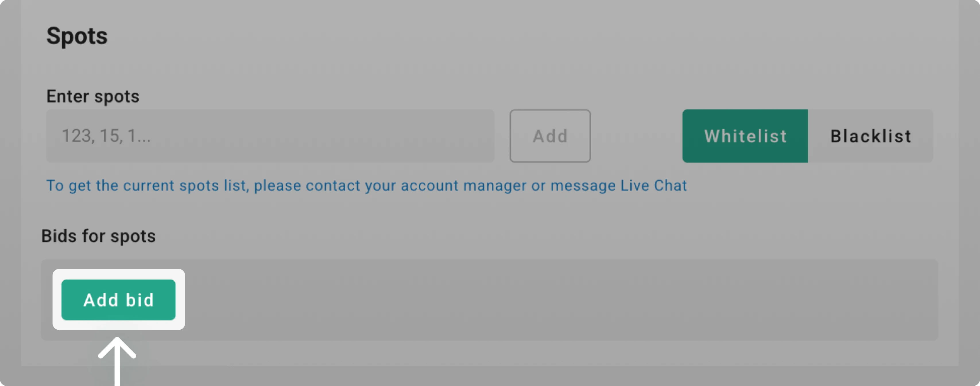
Task: Click the Enter spots label
Action: coord(93,96)
